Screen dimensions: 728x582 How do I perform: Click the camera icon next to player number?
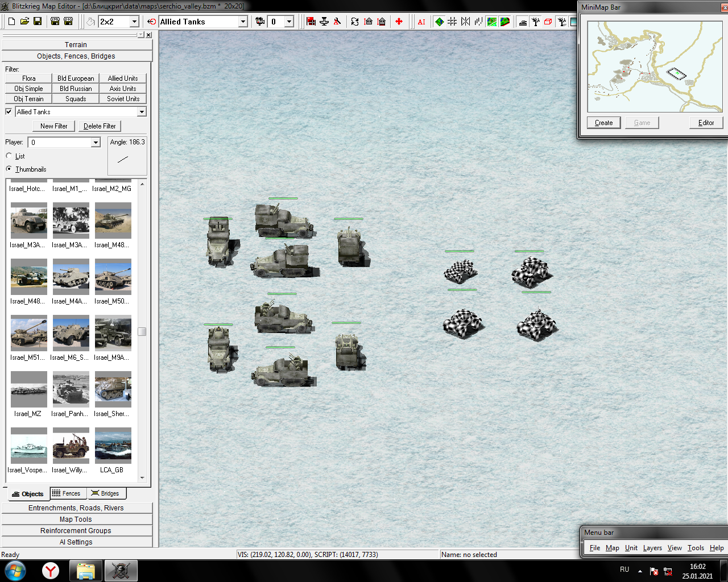pos(260,22)
